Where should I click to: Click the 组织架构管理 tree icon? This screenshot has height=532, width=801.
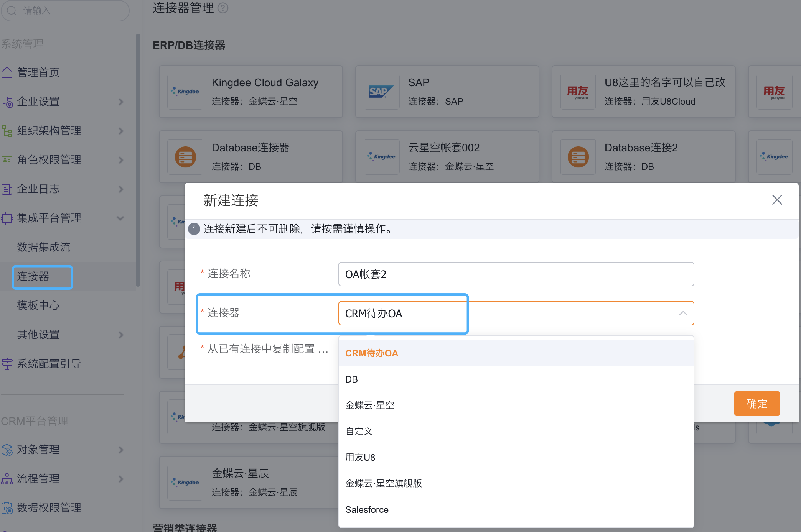click(x=7, y=131)
